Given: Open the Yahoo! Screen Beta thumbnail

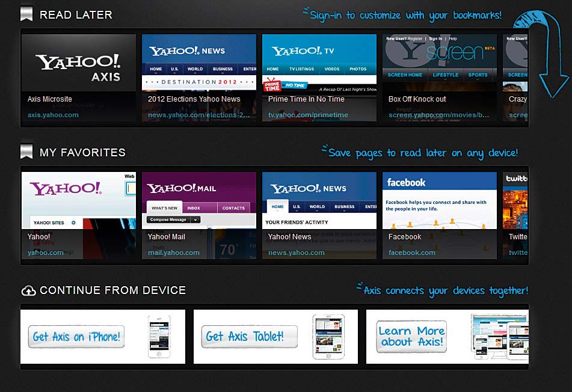Looking at the screenshot, I should [440, 78].
